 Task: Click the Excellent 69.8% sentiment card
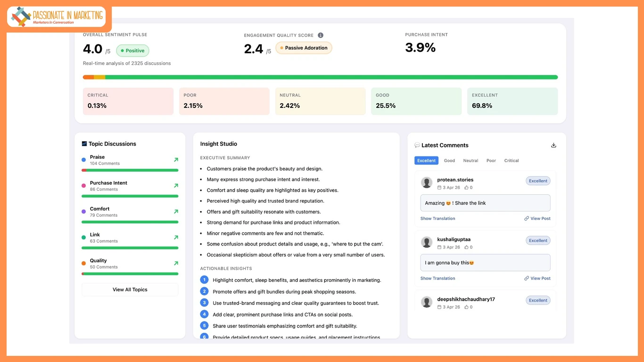pos(512,101)
